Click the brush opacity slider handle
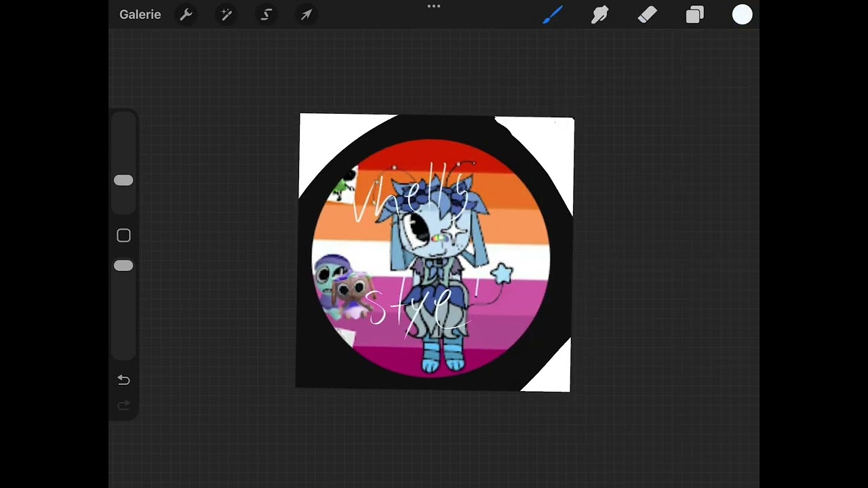868x488 pixels. (123, 266)
